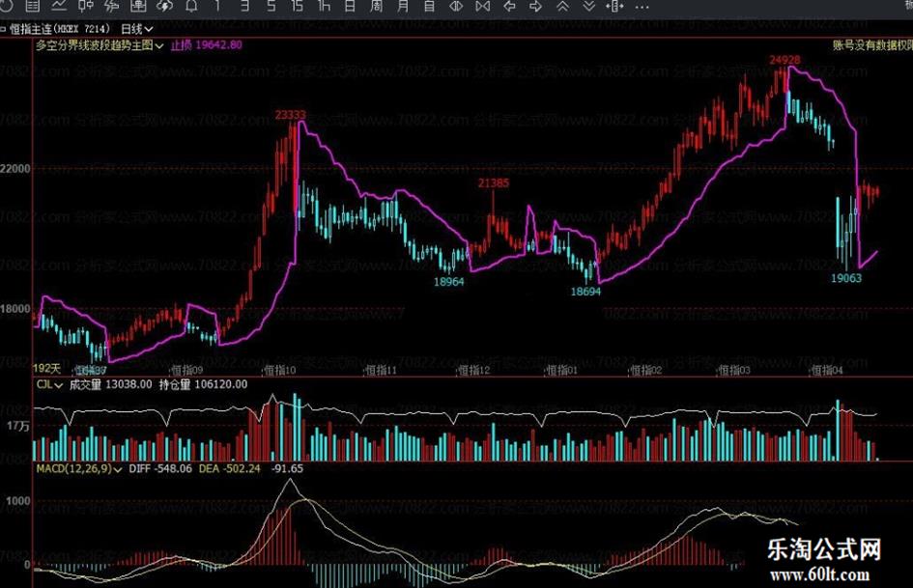The height and width of the screenshot is (588, 913).
Task: Open the MACD(12,26,9) indicator dropdown
Action: (x=78, y=468)
